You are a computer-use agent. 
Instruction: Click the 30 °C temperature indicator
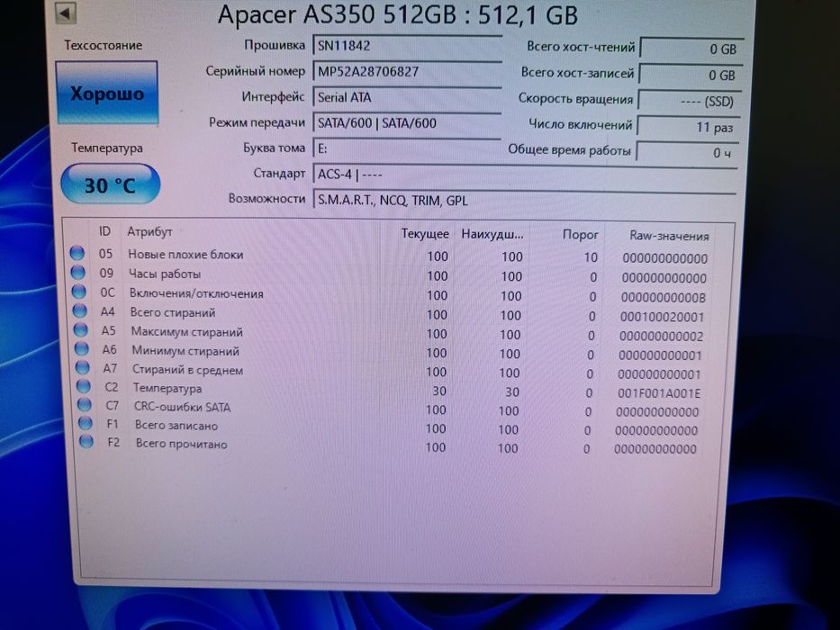(111, 184)
